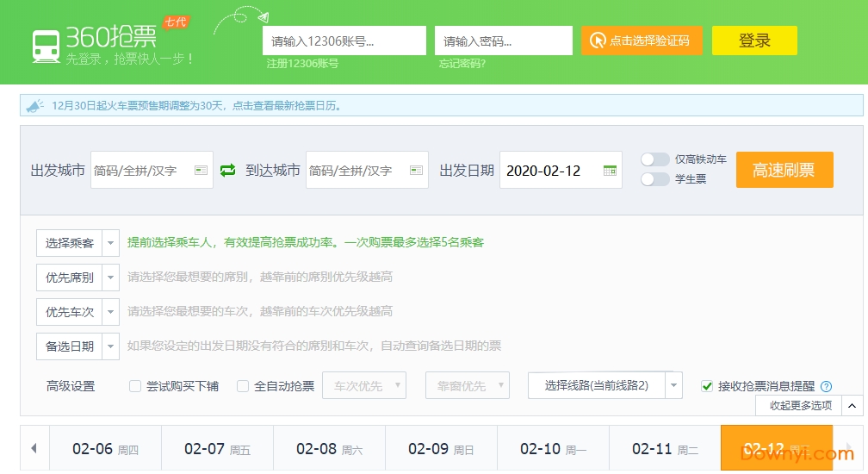Viewport: 868px width, 474px height.
Task: Click the swap cities arrows icon
Action: (227, 171)
